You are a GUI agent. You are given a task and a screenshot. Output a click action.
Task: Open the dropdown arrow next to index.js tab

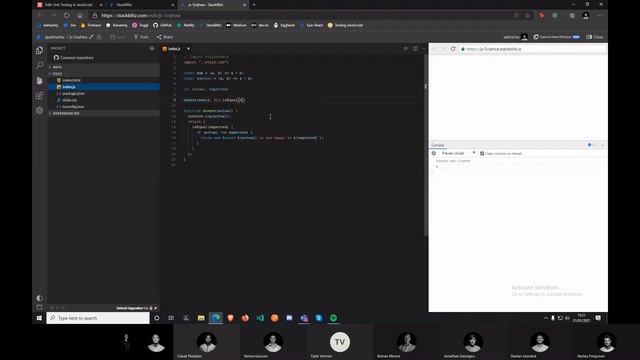point(188,49)
